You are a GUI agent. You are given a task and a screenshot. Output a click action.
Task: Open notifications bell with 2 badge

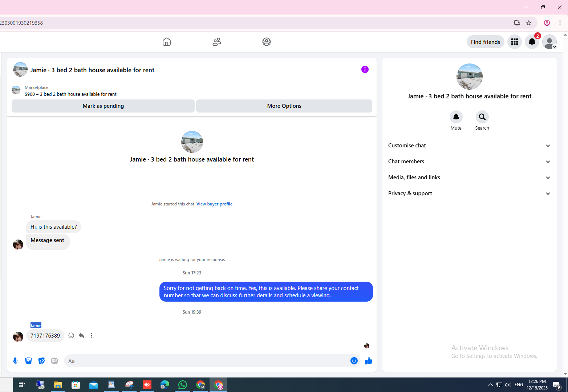[x=532, y=42]
